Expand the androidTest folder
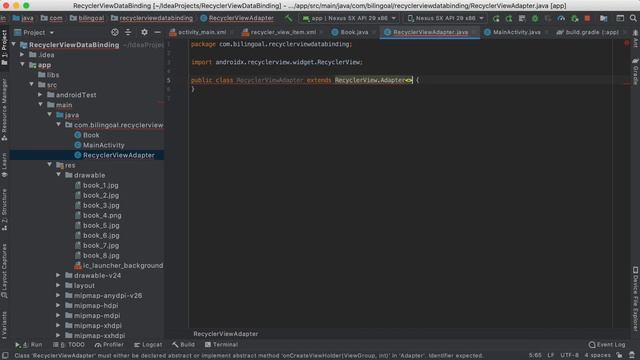 tap(40, 95)
